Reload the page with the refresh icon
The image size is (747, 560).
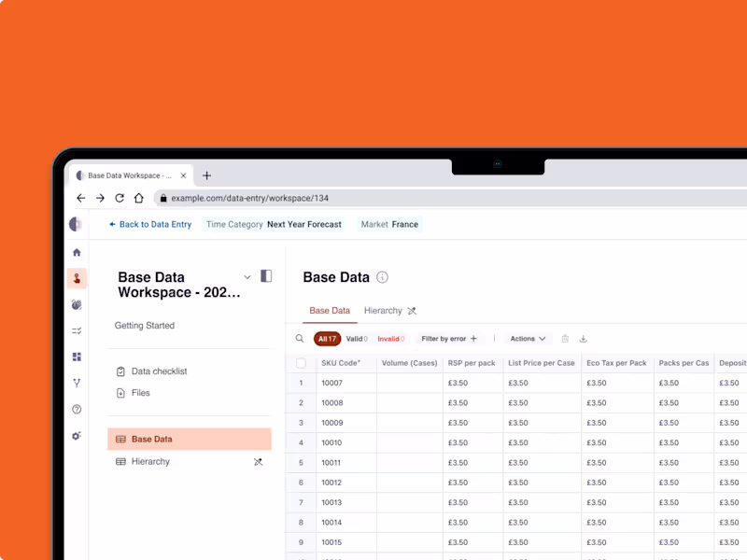coord(120,198)
